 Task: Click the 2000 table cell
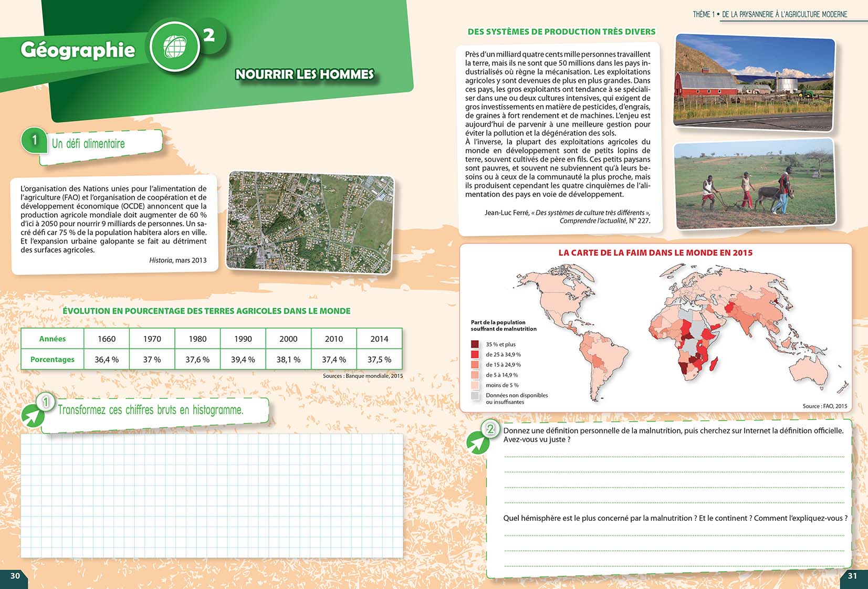coord(288,339)
